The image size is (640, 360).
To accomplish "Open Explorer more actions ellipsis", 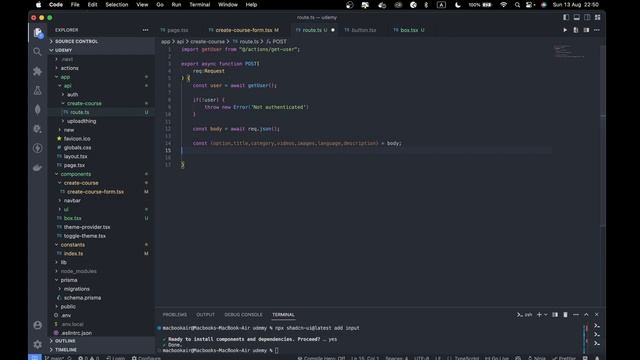I will (x=145, y=30).
